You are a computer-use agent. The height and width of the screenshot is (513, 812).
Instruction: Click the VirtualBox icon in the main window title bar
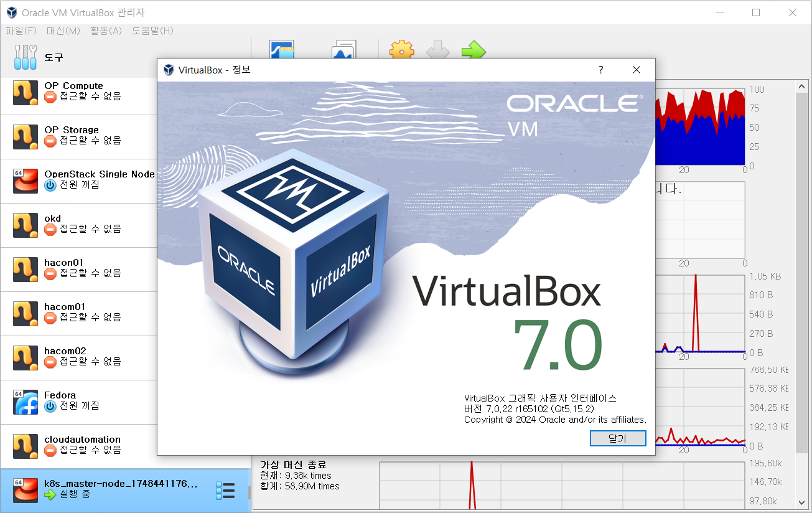[x=12, y=12]
